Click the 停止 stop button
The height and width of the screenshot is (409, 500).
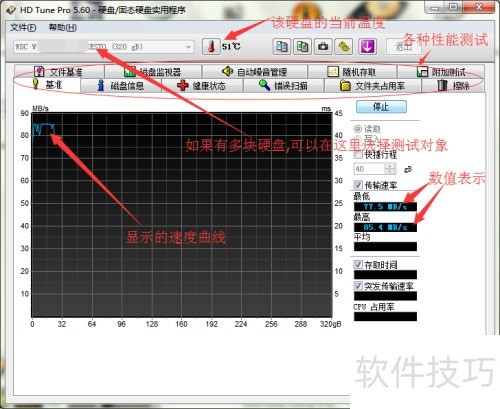[381, 107]
